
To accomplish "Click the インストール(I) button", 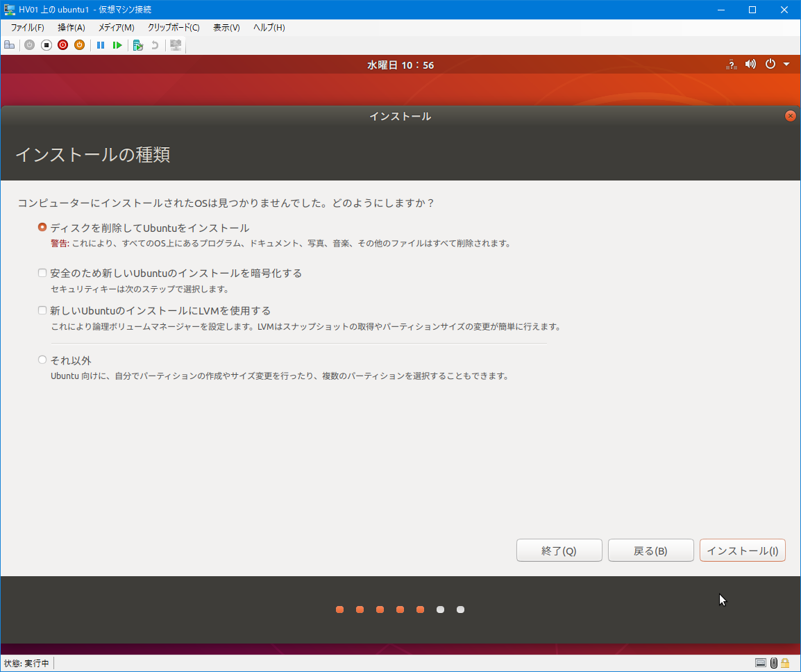I will pyautogui.click(x=742, y=550).
